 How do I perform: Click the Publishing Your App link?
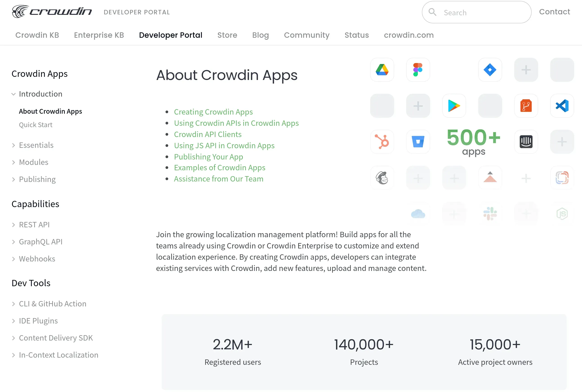point(209,156)
